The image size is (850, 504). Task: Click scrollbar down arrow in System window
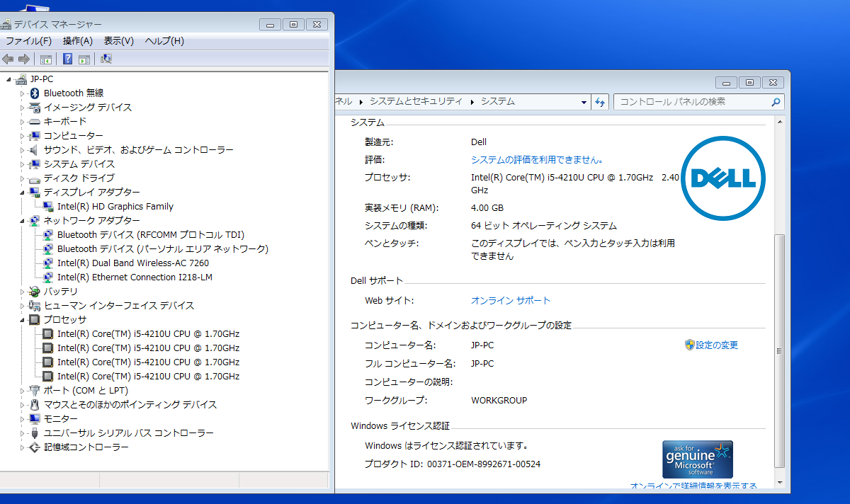coord(780,483)
